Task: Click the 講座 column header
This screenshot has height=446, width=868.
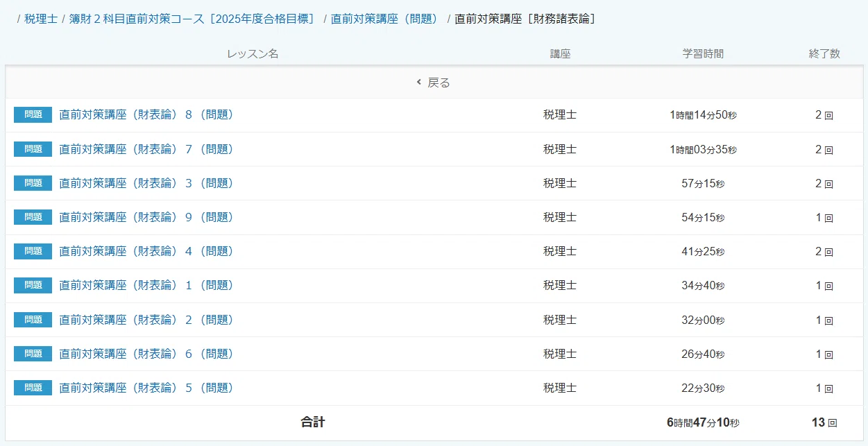Action: (560, 53)
